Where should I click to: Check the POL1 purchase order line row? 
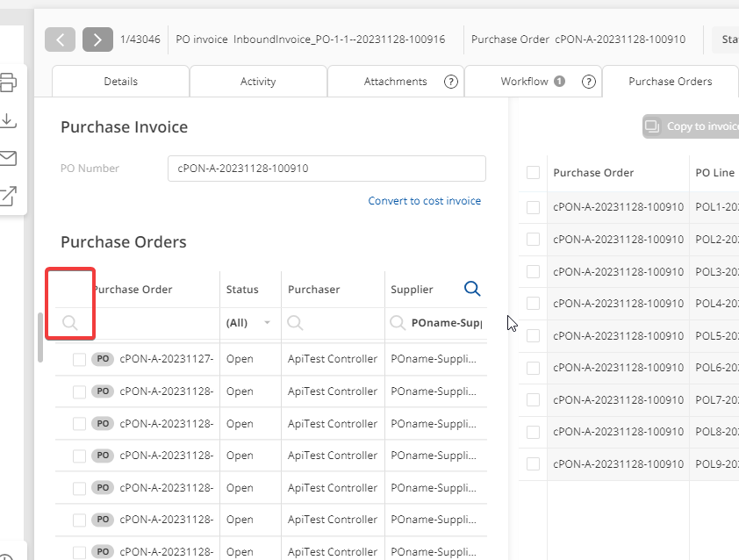[x=533, y=207]
